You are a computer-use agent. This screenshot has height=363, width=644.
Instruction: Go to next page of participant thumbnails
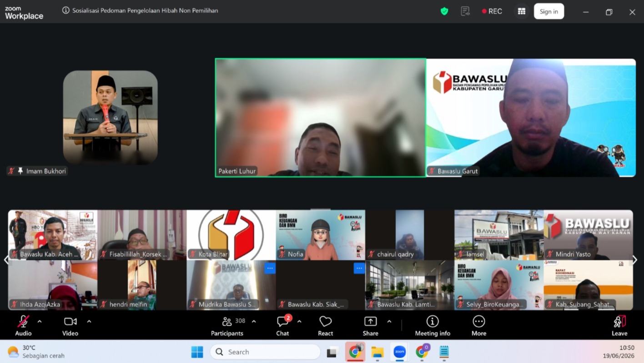tap(635, 260)
